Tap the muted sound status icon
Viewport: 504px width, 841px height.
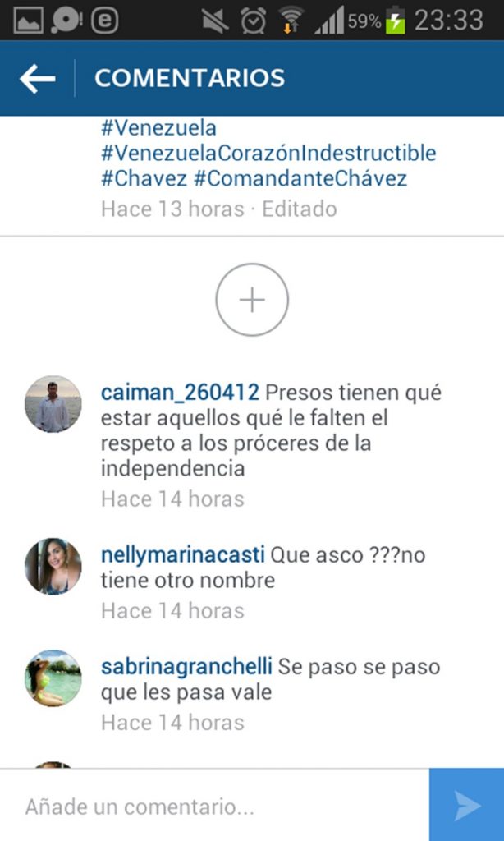(x=216, y=21)
